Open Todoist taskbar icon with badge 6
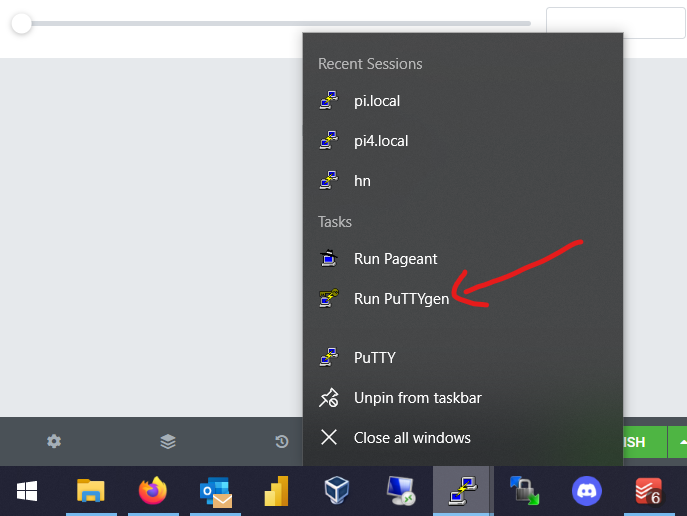Viewport: 687px width, 516px height. coord(649,491)
